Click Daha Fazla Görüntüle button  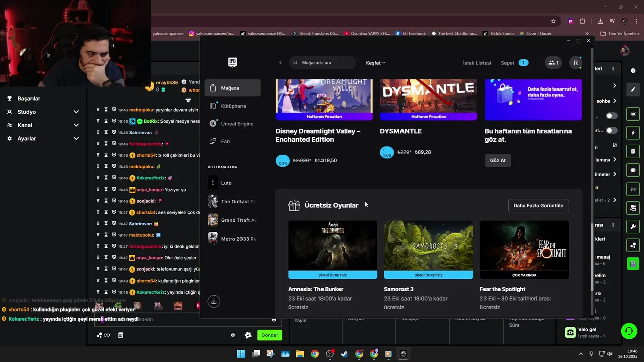(538, 205)
